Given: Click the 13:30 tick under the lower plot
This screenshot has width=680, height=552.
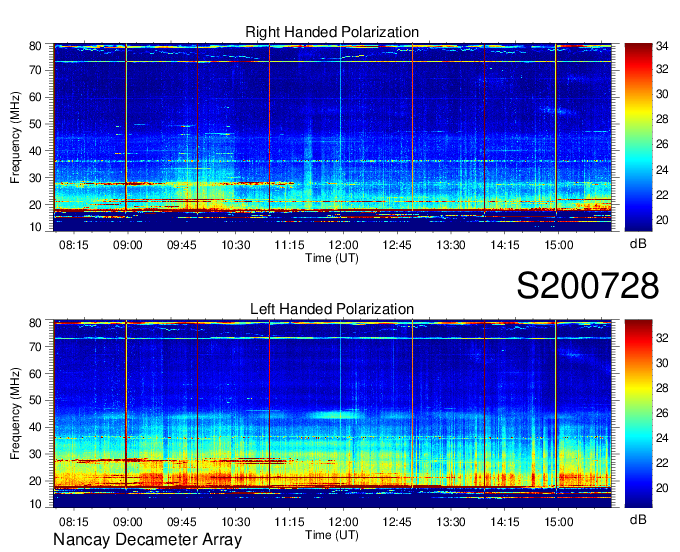Looking at the screenshot, I should (x=451, y=522).
